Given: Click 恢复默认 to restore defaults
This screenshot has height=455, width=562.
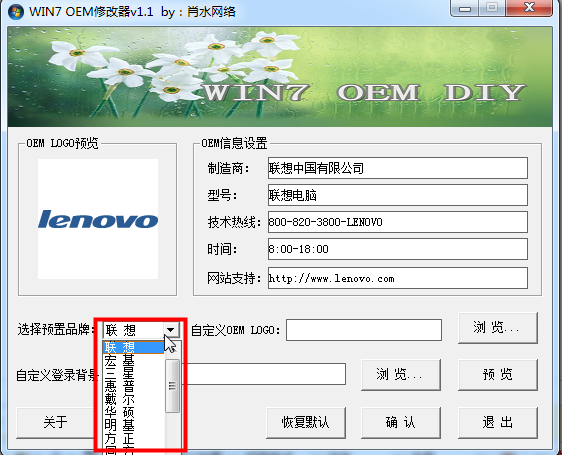Looking at the screenshot, I should tap(306, 422).
